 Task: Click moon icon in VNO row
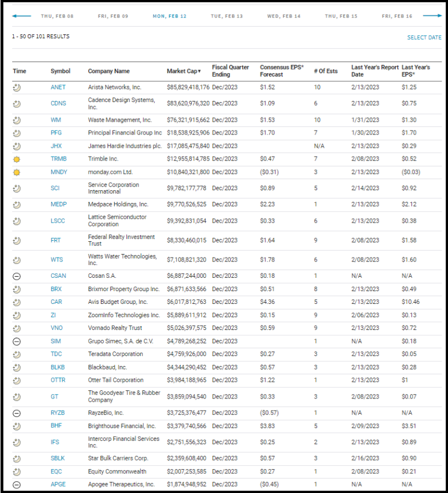point(17,328)
